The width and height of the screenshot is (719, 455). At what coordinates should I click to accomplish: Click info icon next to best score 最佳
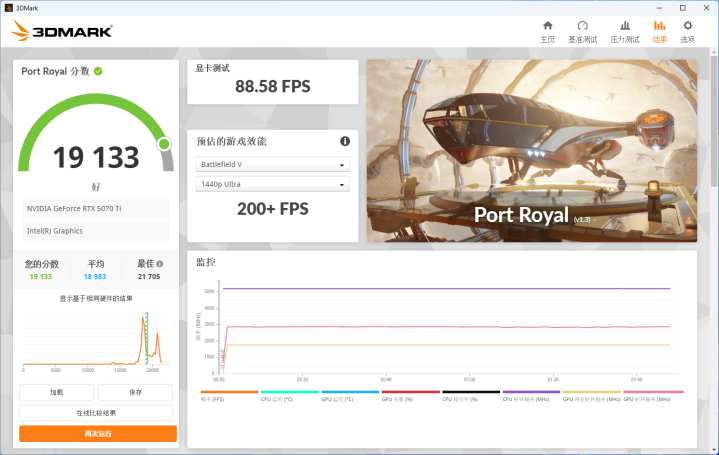coord(160,264)
